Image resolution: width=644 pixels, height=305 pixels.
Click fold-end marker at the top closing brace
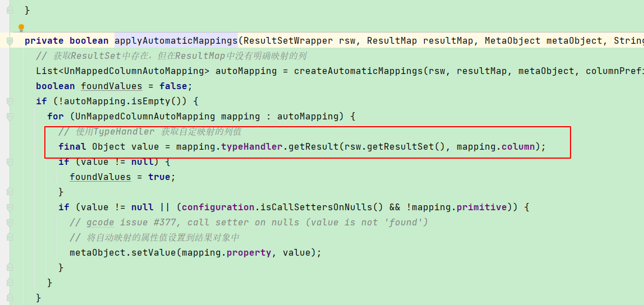pyautogui.click(x=10, y=10)
